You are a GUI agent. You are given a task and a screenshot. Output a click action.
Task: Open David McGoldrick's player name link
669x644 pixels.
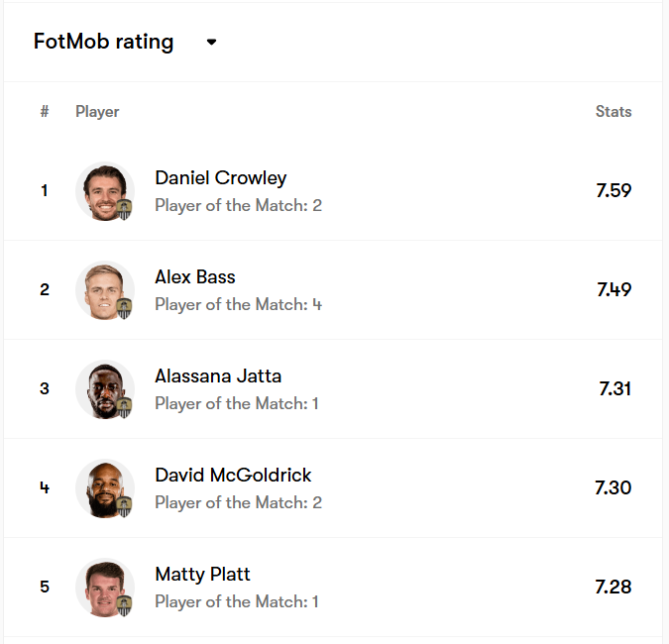(233, 476)
